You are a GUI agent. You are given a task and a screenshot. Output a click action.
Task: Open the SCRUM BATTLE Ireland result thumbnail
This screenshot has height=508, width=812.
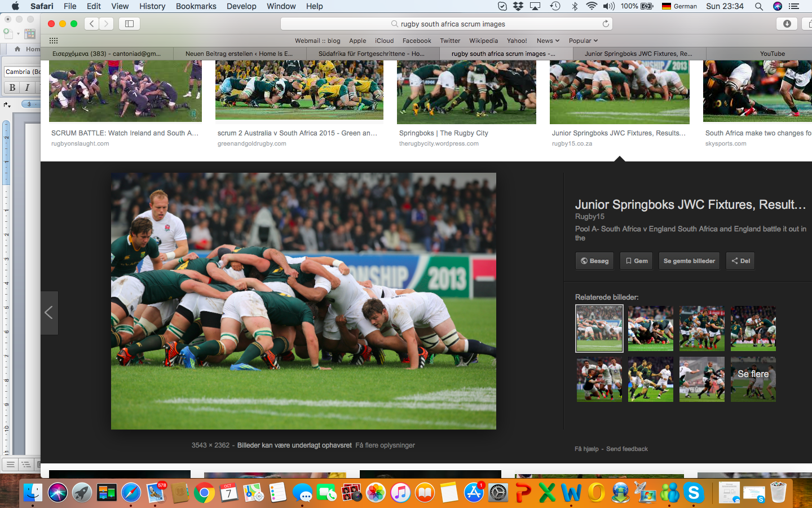(125, 91)
